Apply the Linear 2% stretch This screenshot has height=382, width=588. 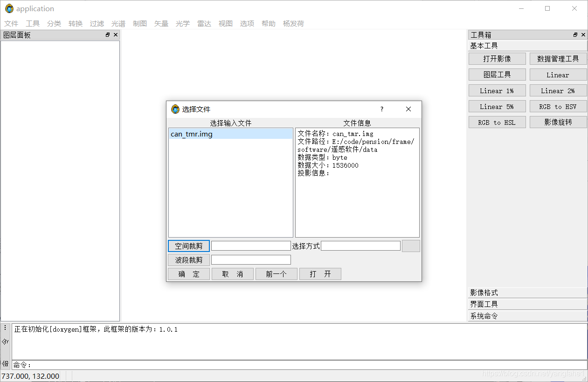[558, 90]
